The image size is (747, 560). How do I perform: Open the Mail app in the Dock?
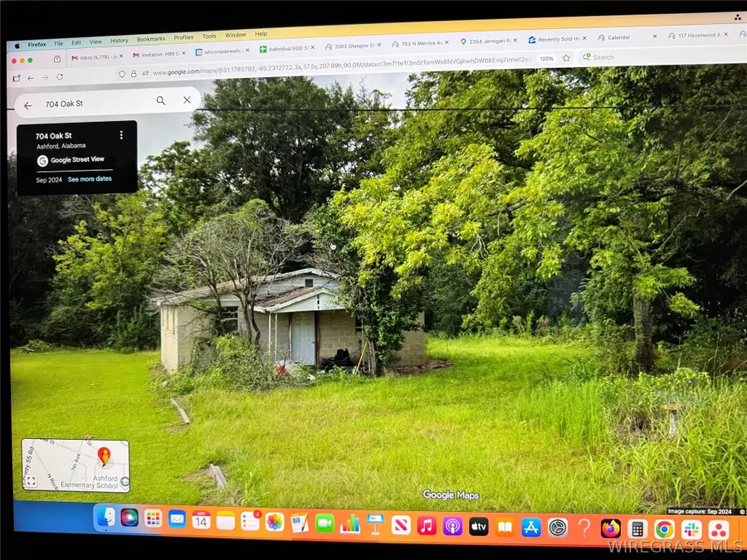(177, 519)
